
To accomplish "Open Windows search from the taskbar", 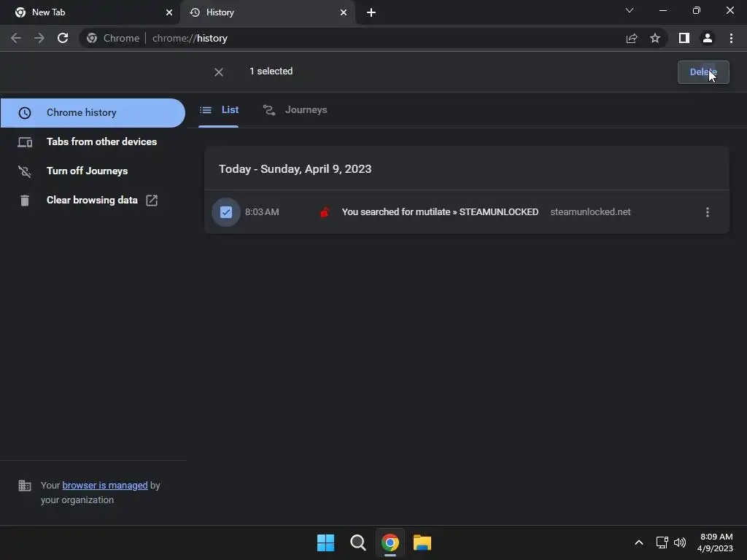I will click(357, 542).
